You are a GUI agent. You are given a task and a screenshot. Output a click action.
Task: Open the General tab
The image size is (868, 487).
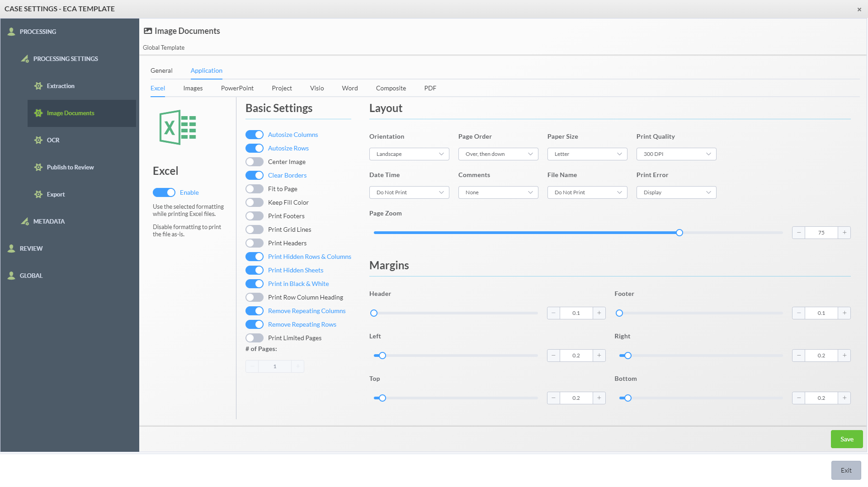click(x=161, y=70)
